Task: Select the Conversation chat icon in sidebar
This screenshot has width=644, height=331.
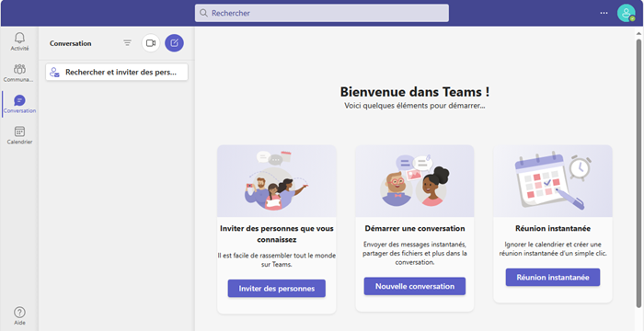Action: (19, 104)
